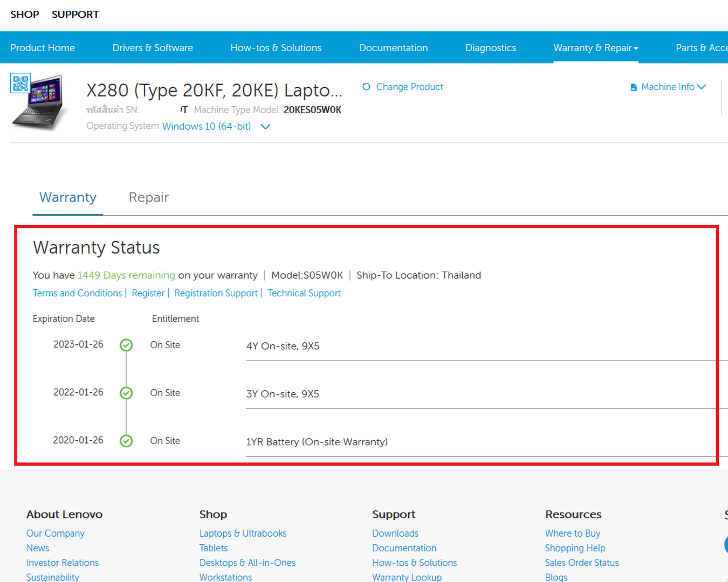Click the 3Y On-site, 9X5 entitlement
Screen dimensions: 728x582
click(x=283, y=394)
